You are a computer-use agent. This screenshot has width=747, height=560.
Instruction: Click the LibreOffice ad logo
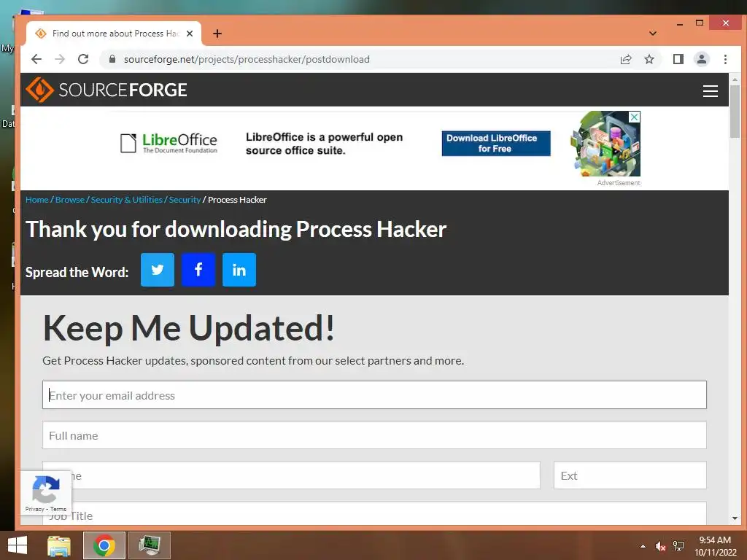pyautogui.click(x=169, y=143)
